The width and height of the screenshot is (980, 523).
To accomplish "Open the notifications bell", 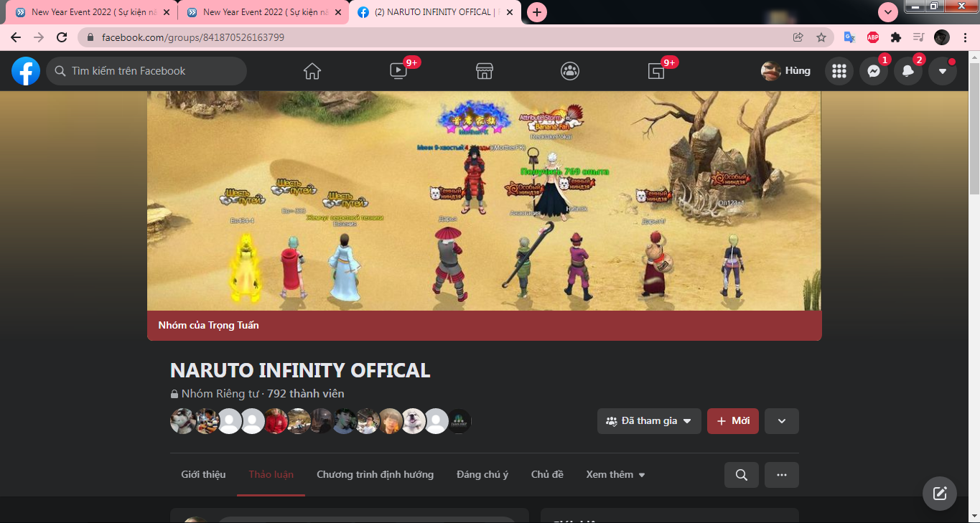I will point(908,71).
